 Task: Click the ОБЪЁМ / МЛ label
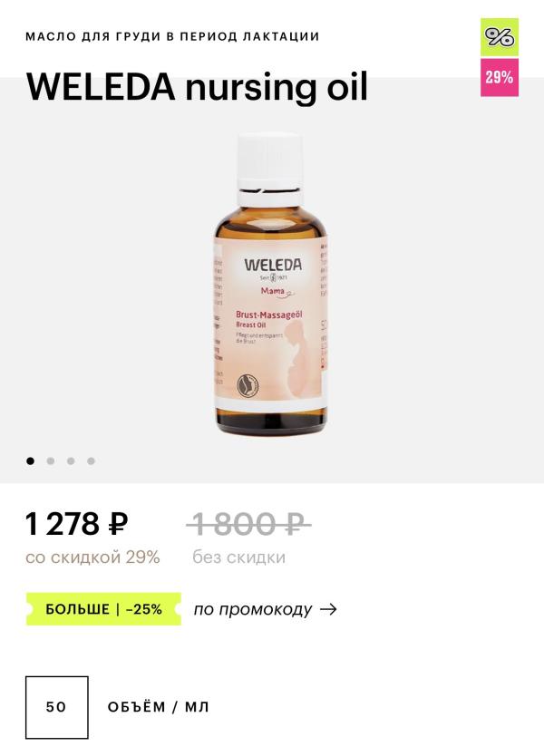point(158,707)
